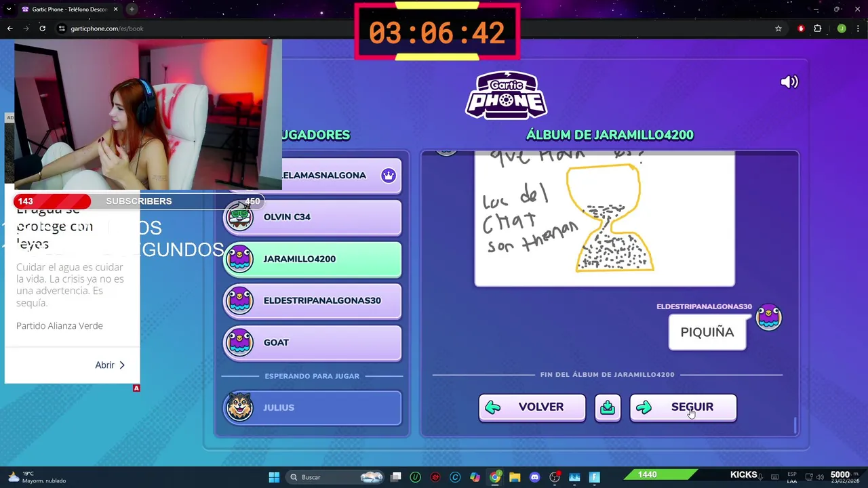Open the ad's Abrir link
The width and height of the screenshot is (868, 488).
click(x=110, y=365)
